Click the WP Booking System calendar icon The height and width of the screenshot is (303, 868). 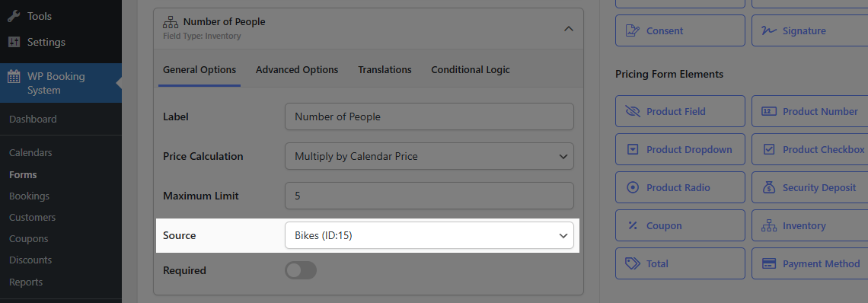pyautogui.click(x=14, y=76)
